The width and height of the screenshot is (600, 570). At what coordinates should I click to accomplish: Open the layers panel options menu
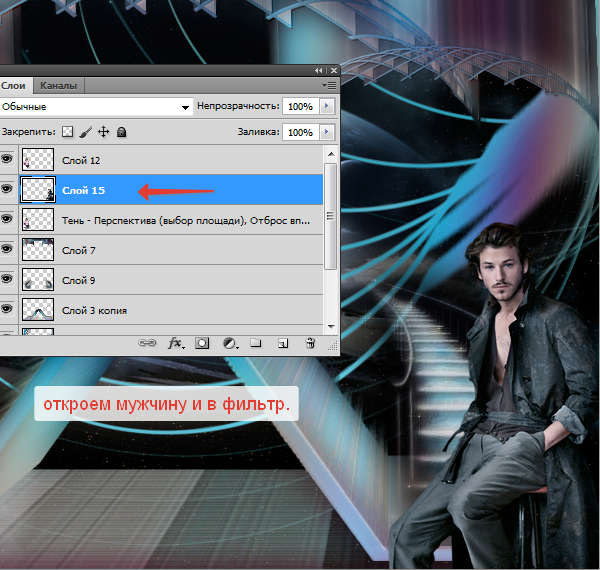(x=330, y=85)
